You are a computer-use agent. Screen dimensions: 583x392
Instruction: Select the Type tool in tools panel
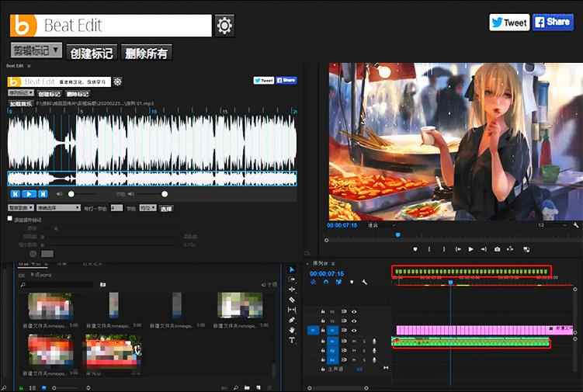pyautogui.click(x=292, y=340)
